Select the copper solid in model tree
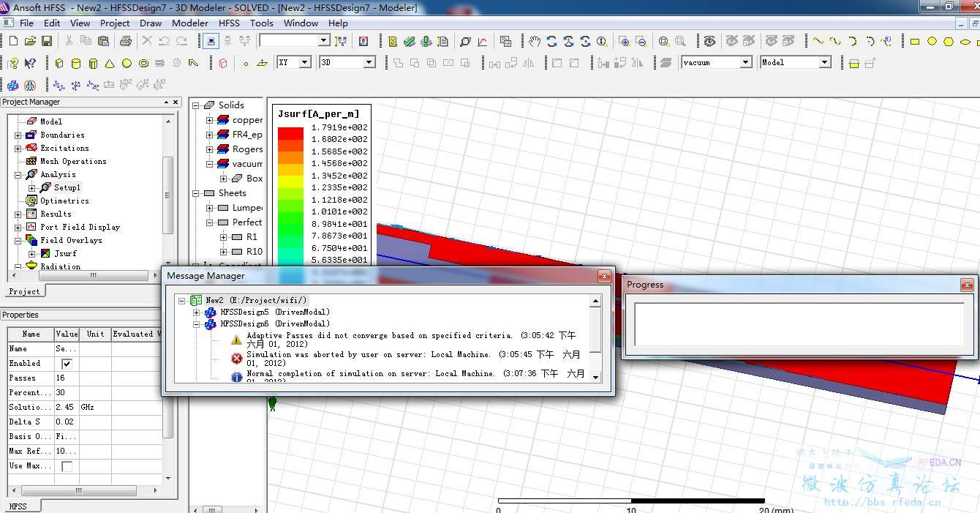The height and width of the screenshot is (513, 980). coord(247,120)
